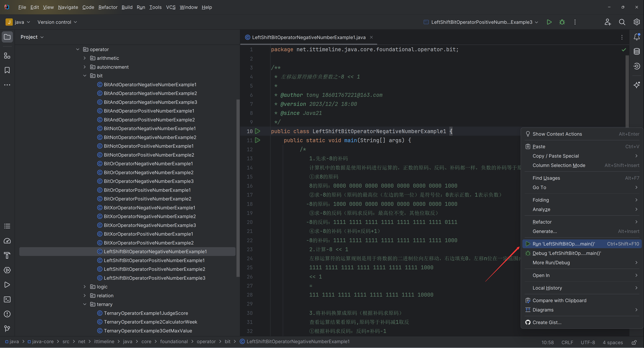Choose Compare with Clipboard in context menu
The height and width of the screenshot is (348, 644).
point(582,301)
